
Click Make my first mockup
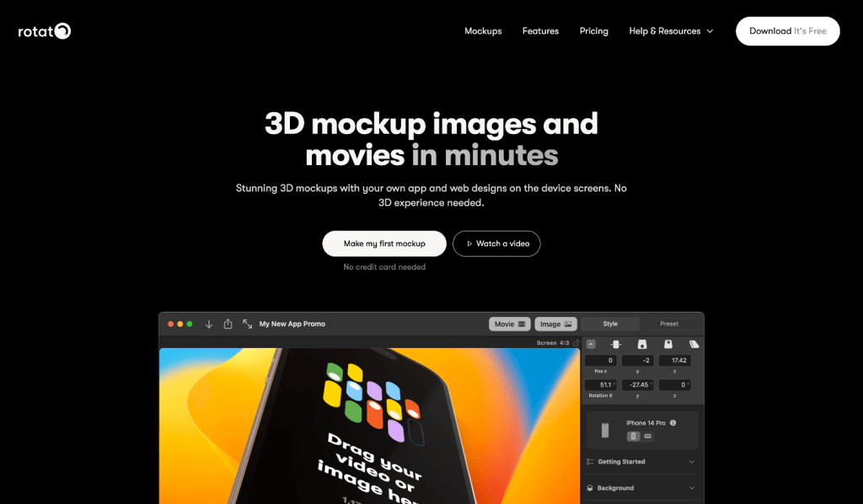pos(384,244)
